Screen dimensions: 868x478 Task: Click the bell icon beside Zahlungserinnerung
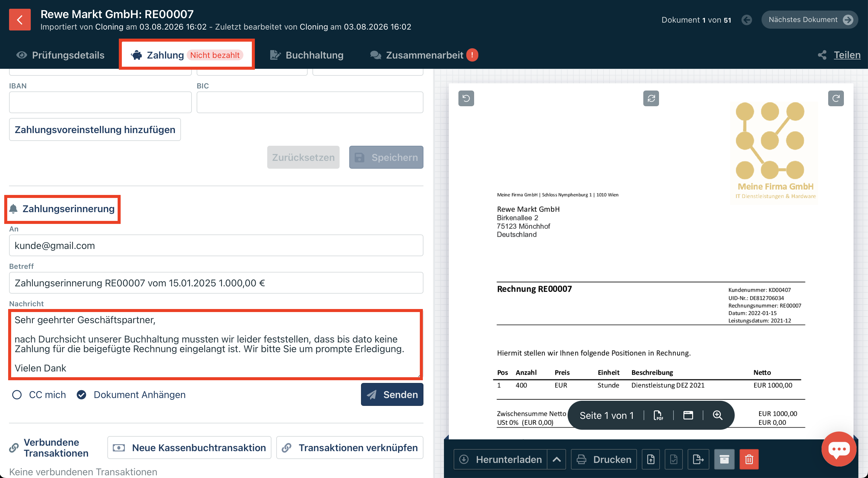pos(14,209)
